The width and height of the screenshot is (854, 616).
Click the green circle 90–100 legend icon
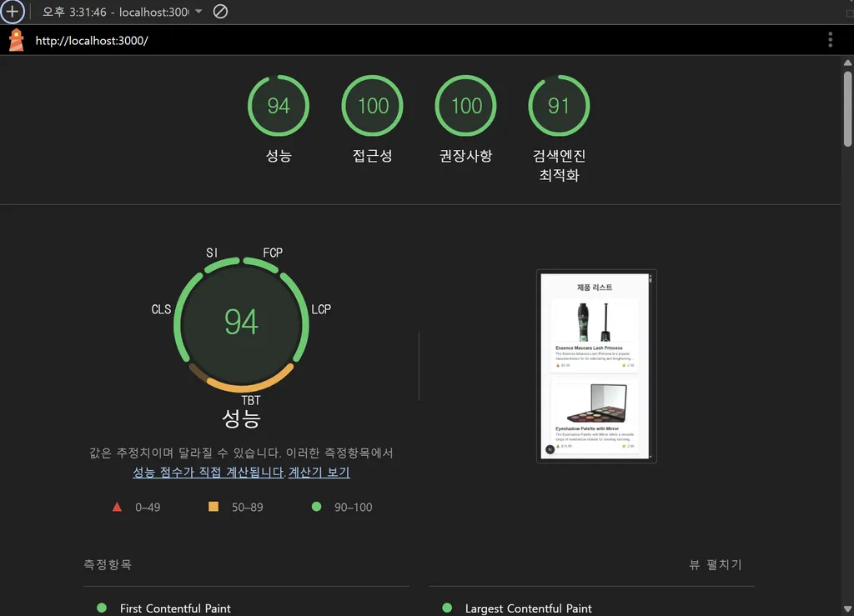(316, 507)
